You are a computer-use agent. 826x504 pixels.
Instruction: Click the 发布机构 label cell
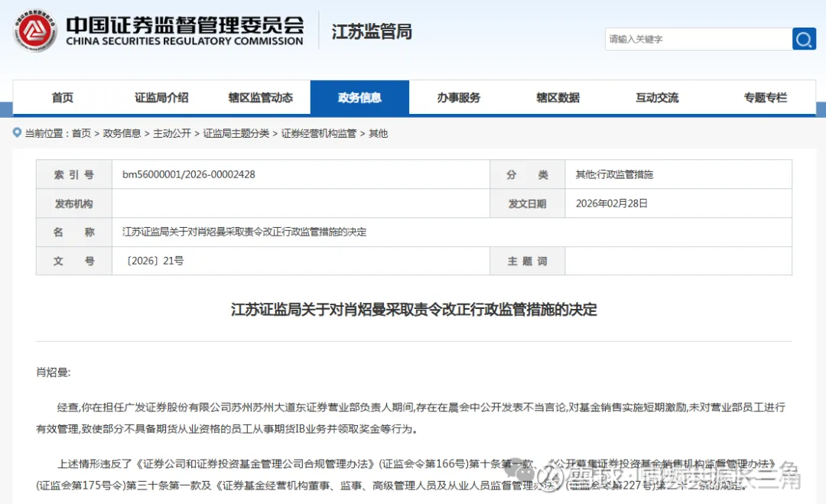point(73,203)
